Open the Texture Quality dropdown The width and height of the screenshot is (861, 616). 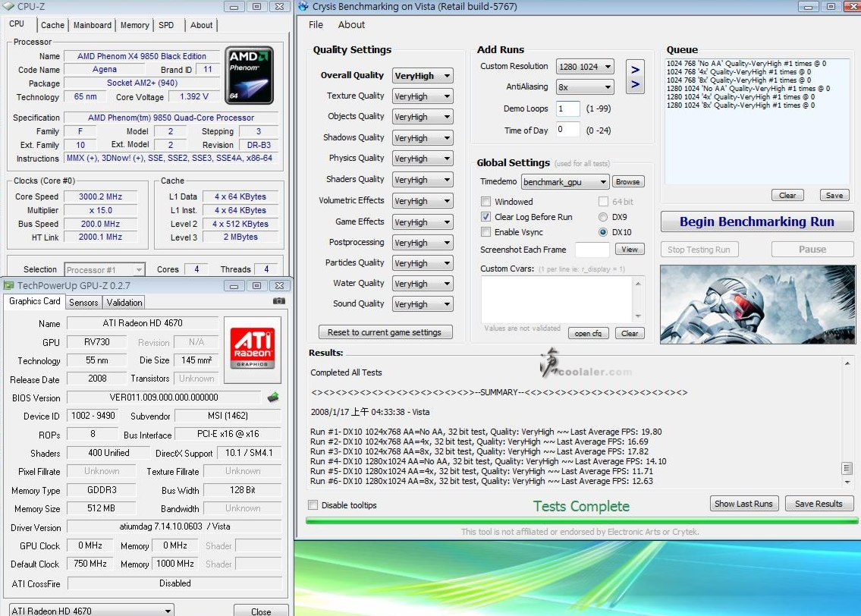coord(423,96)
